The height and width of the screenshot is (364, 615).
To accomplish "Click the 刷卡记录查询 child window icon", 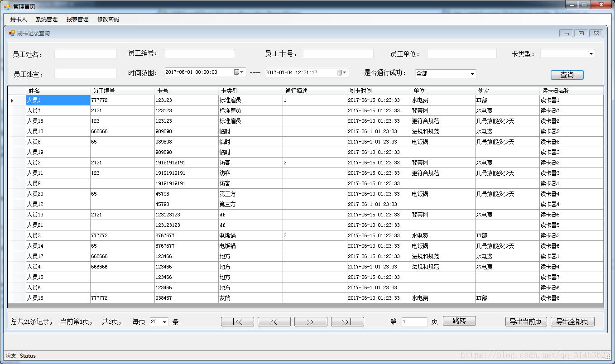I will [x=12, y=33].
